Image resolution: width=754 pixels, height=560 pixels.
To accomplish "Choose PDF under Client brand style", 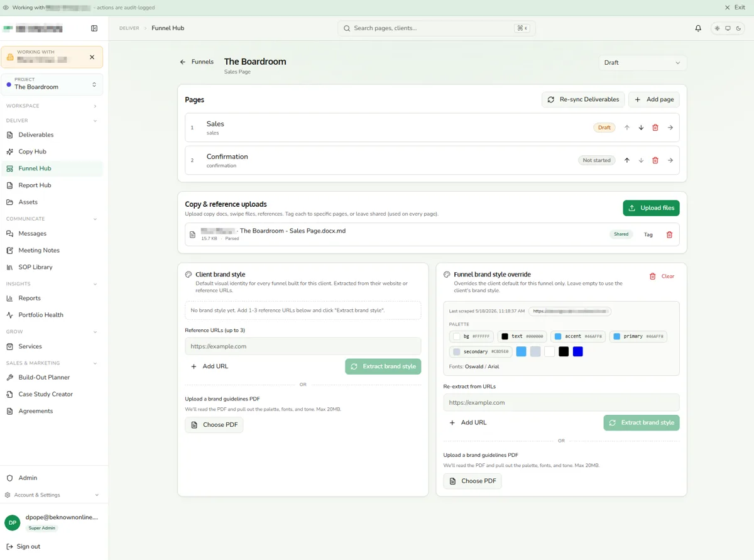I will (x=214, y=425).
